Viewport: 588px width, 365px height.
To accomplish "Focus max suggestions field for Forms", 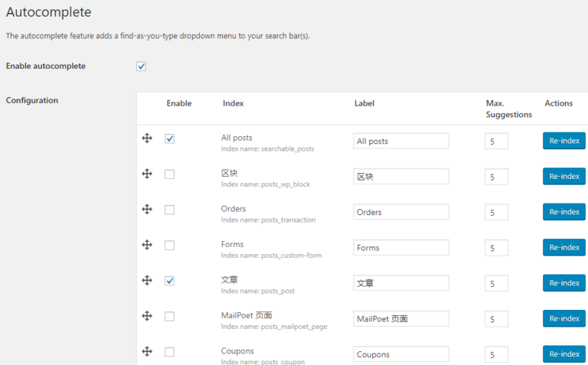I will (x=496, y=248).
